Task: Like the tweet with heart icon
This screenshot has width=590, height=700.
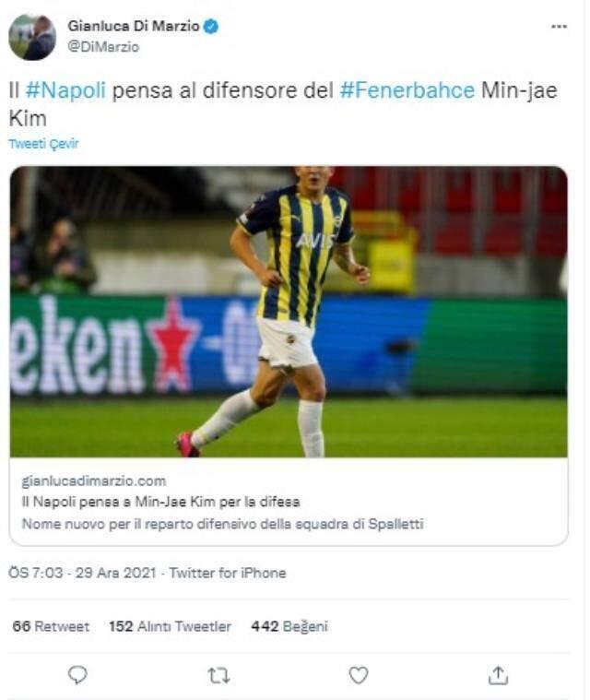Action: click(358, 675)
